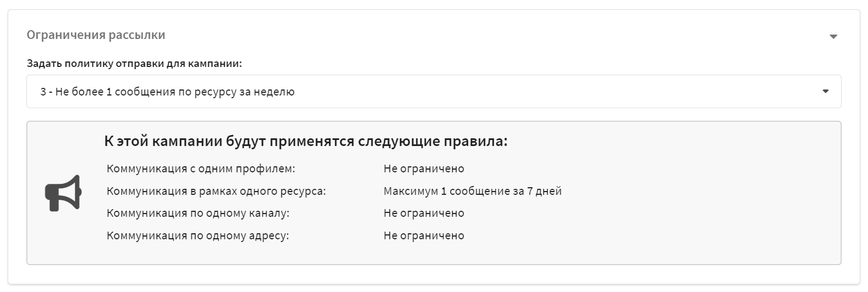This screenshot has width=868, height=292.
Task: Select the Коммуникация с одним профилем row label
Action: (x=201, y=169)
